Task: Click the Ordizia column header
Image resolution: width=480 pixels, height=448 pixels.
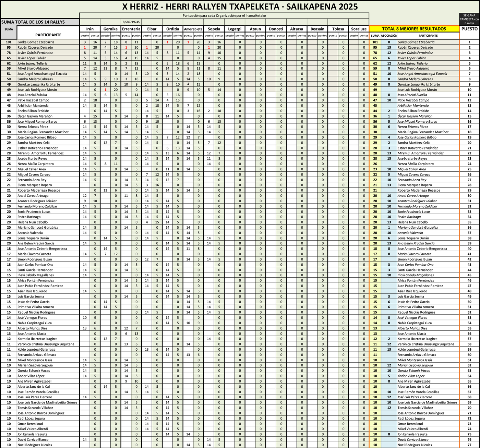Action: [172, 29]
